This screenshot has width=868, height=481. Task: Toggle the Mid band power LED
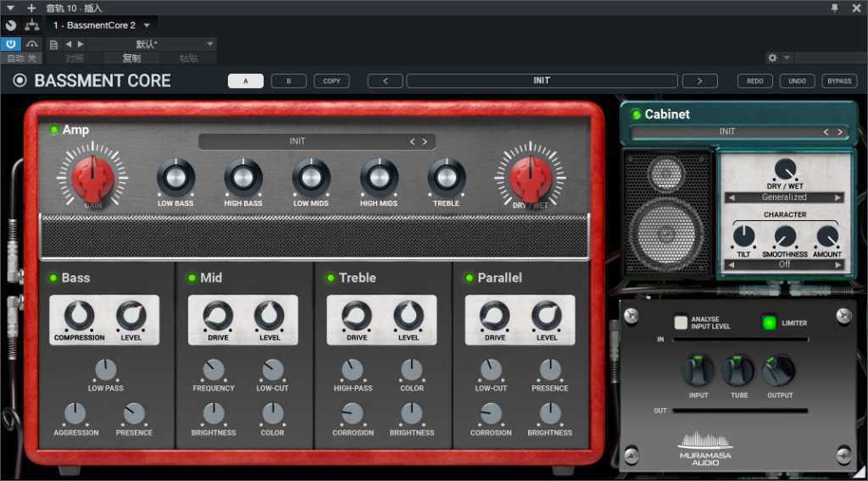click(x=192, y=278)
